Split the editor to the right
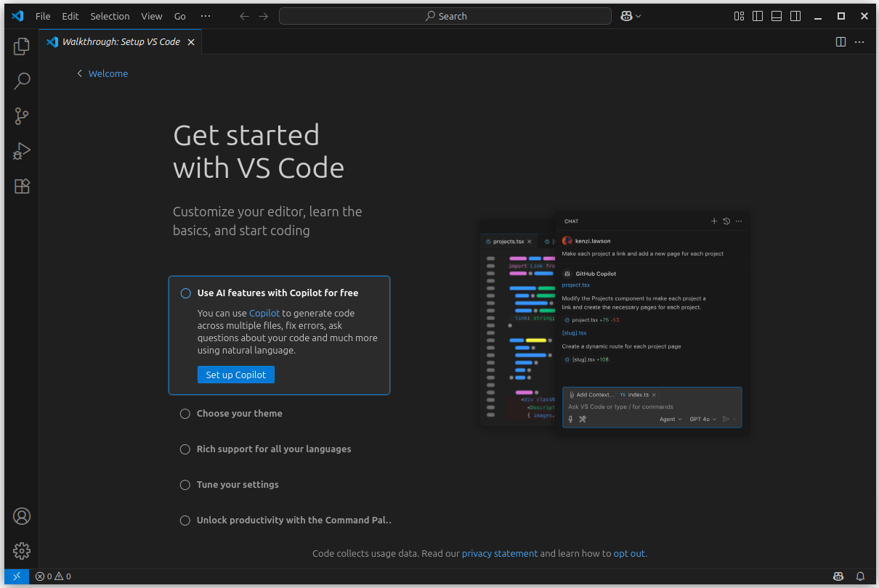879x588 pixels. coord(840,42)
